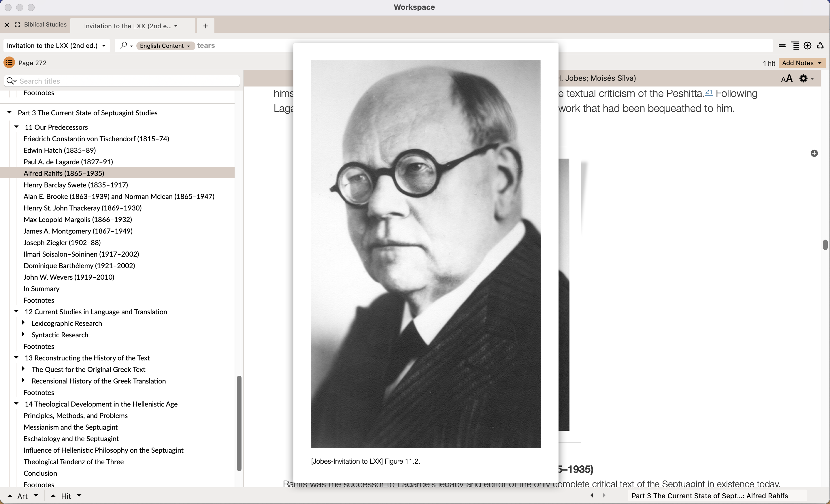Click the recycle sync icon

[820, 46]
